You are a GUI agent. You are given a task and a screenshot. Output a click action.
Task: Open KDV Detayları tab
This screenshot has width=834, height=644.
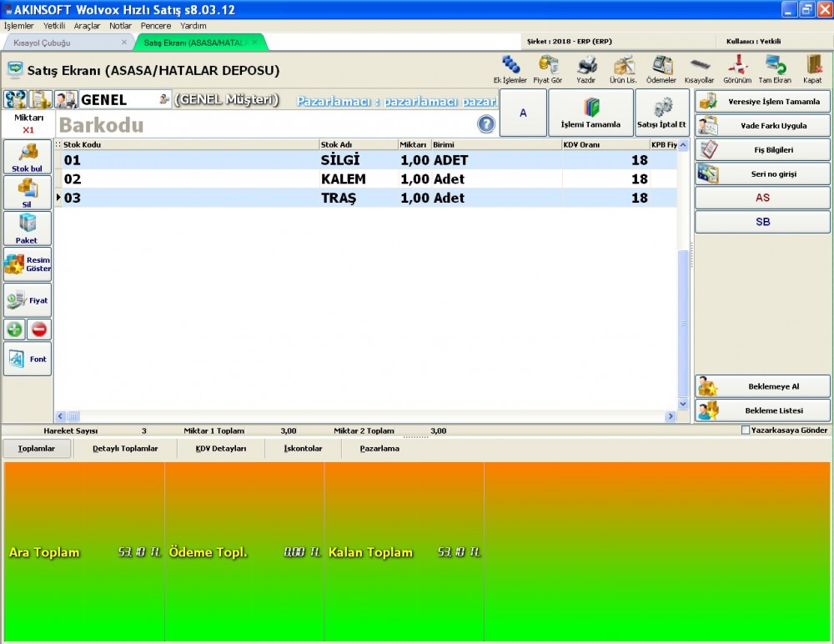221,449
